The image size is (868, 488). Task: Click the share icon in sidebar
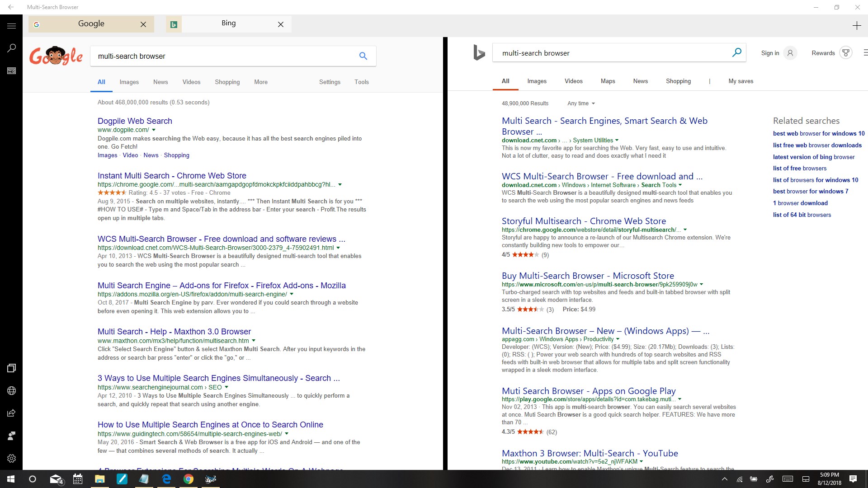[x=11, y=413]
